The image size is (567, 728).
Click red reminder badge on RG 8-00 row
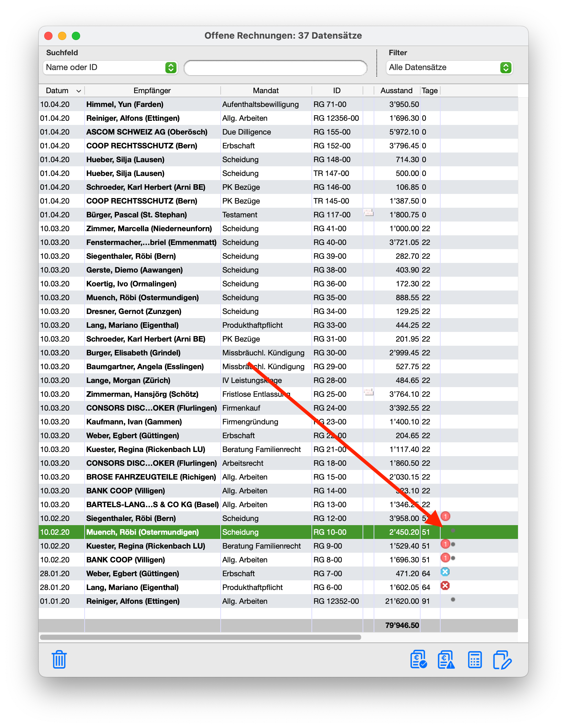(445, 558)
